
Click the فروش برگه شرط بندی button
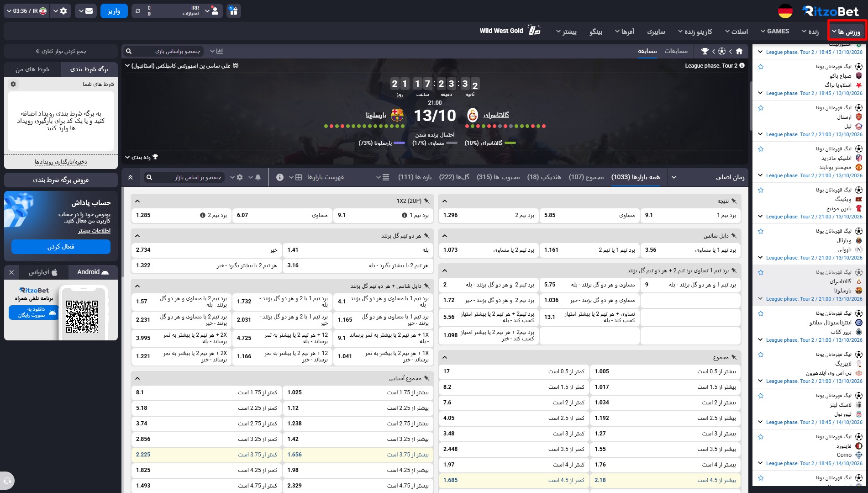pyautogui.click(x=61, y=180)
